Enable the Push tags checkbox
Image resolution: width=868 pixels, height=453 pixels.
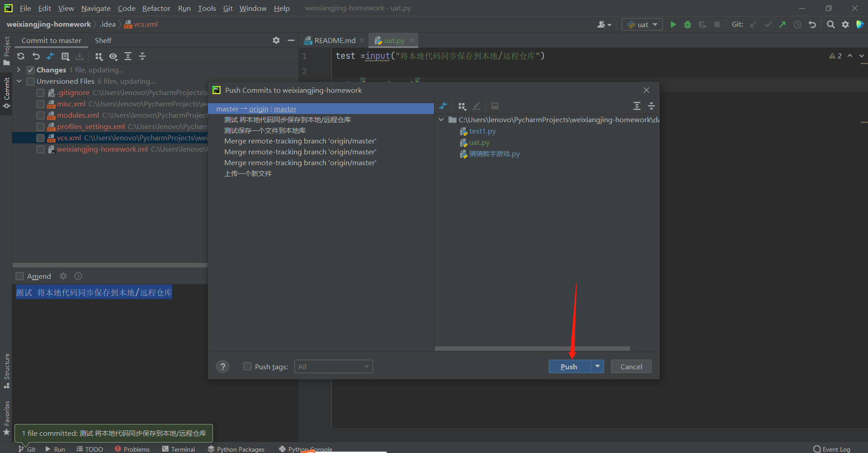pos(247,366)
